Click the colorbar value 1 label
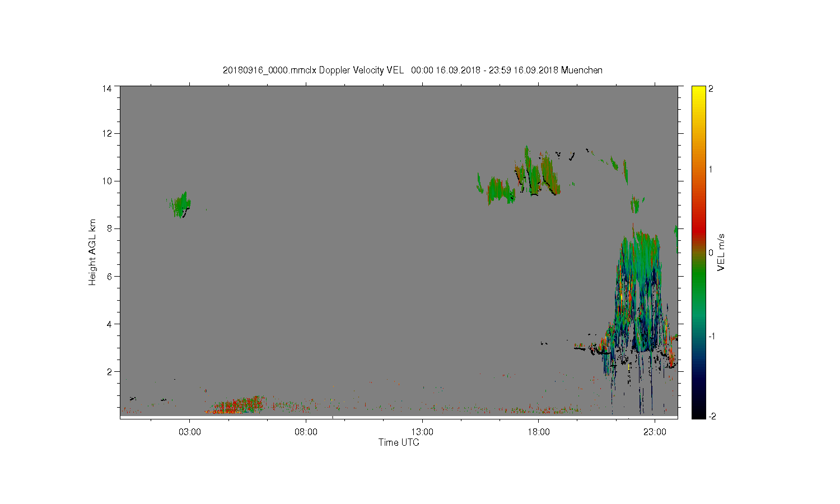 [711, 170]
